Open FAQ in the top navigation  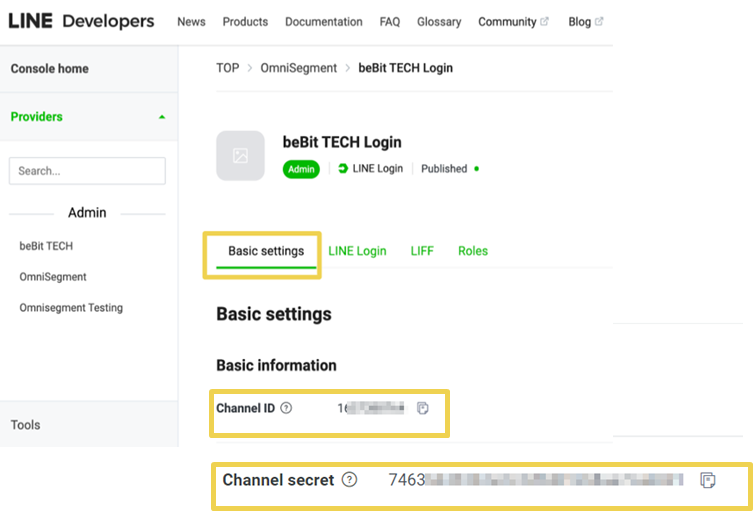click(x=389, y=22)
